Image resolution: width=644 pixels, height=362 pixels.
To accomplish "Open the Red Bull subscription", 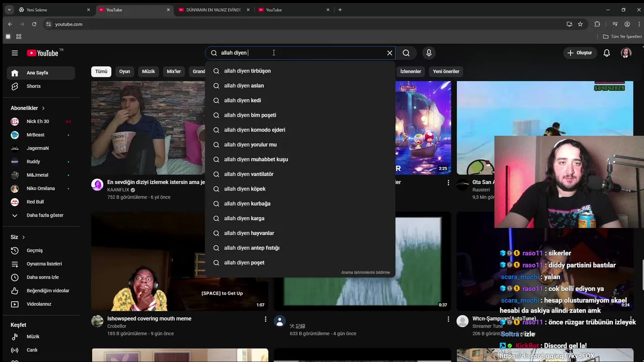I will click(x=41, y=202).
